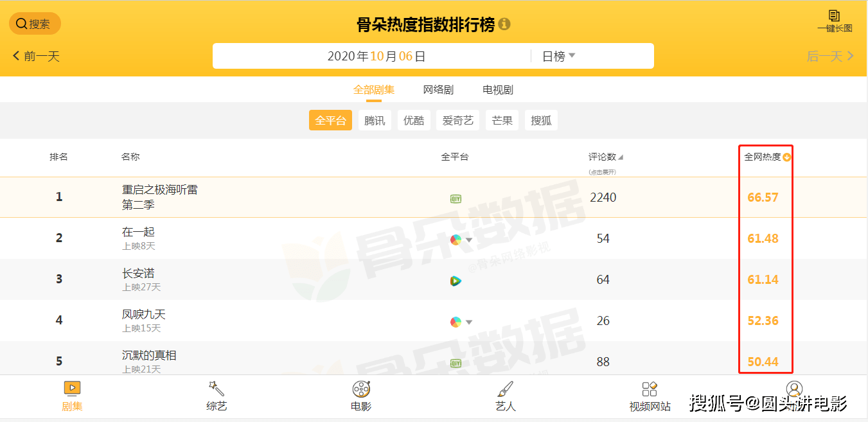
Task: Open the 综艺 variety show icon
Action: pyautogui.click(x=217, y=389)
